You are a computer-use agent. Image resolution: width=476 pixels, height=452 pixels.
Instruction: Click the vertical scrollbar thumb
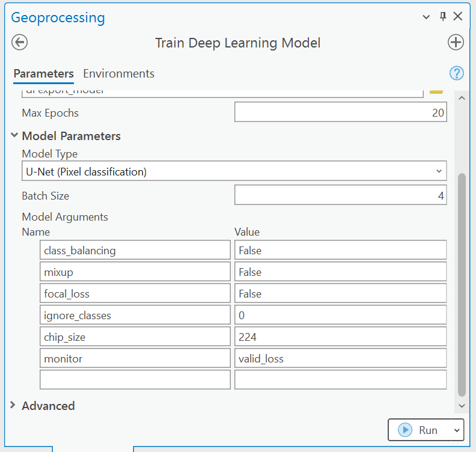[x=462, y=282]
